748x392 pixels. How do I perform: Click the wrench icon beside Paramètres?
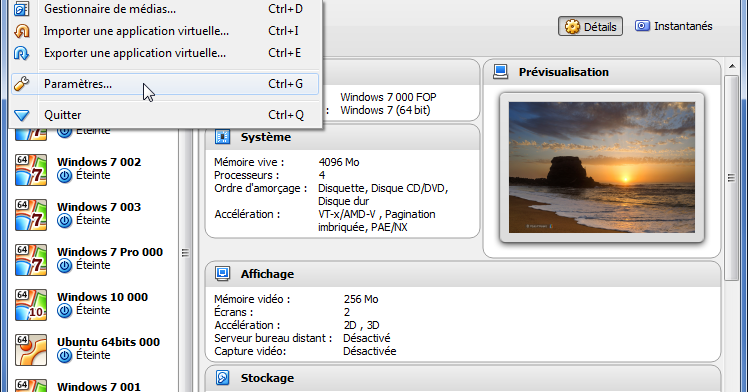coord(21,84)
